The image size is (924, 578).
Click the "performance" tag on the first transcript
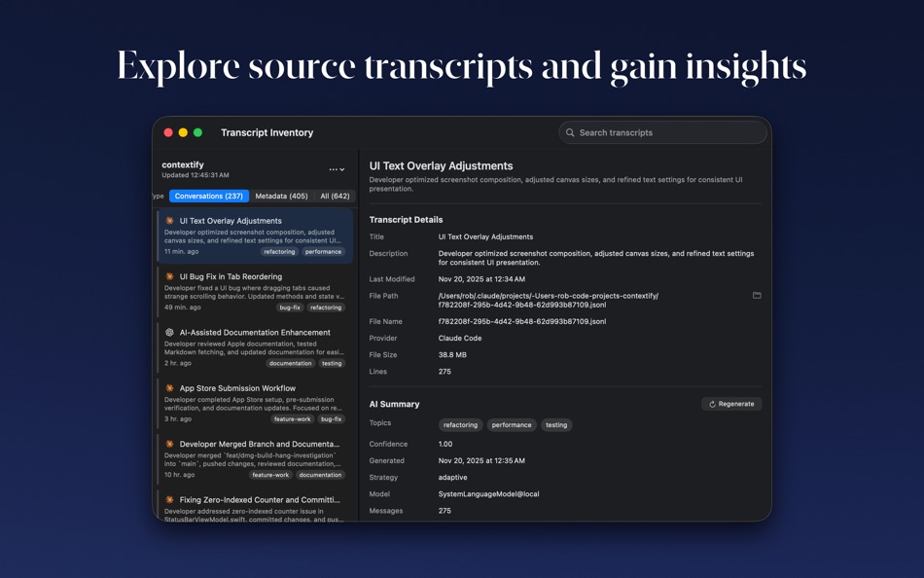324,251
